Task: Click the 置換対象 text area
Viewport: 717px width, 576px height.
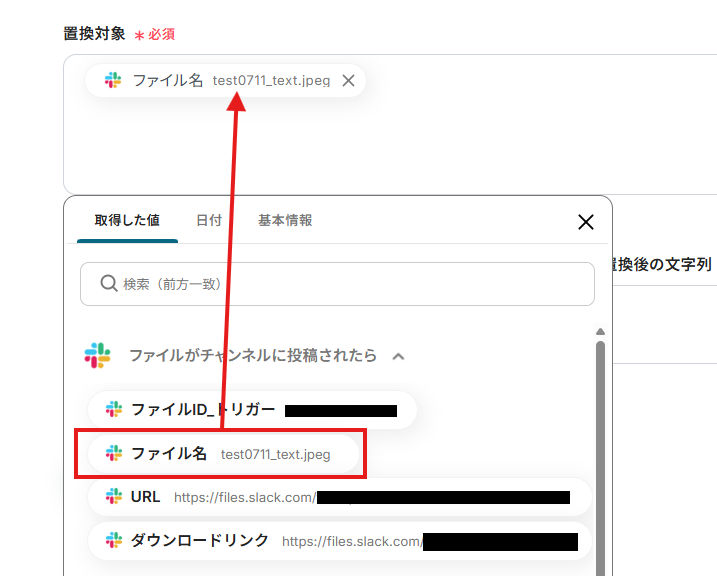Action: point(390,124)
